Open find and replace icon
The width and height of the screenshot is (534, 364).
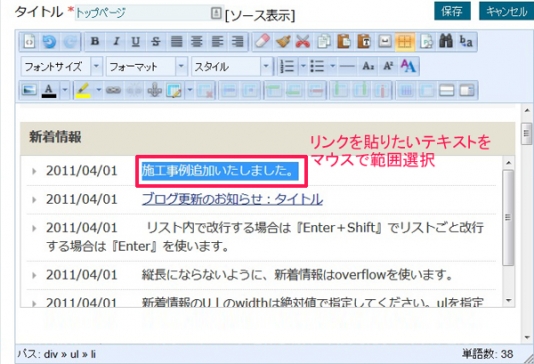tap(466, 42)
